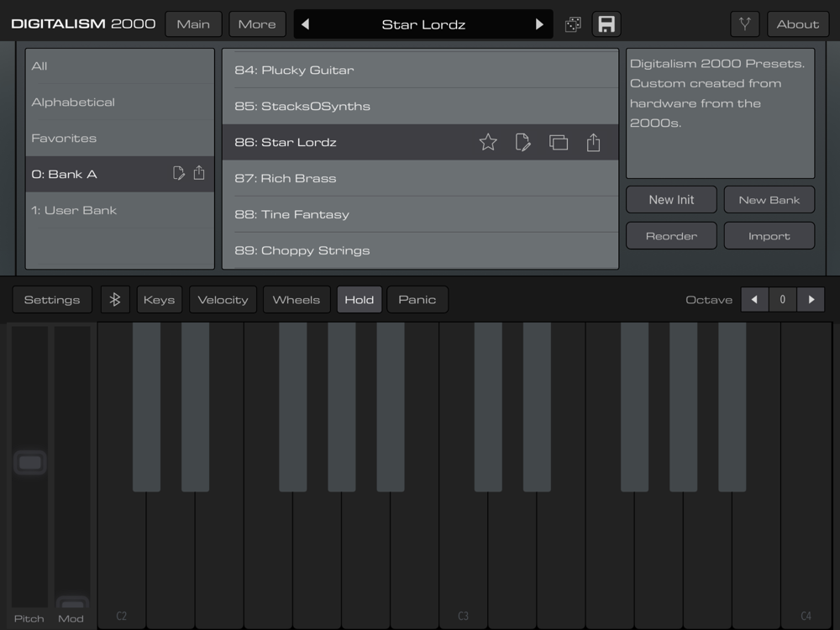
Task: Hit the Panic button
Action: tap(417, 300)
